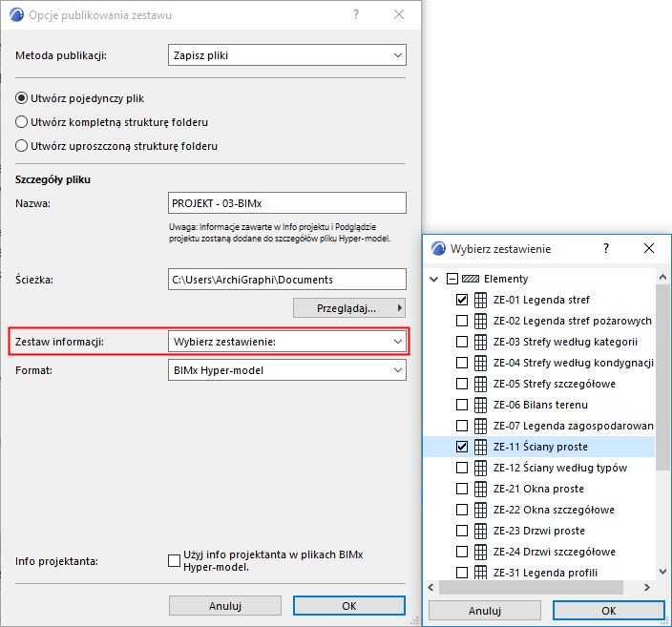This screenshot has height=627, width=672.
Task: Click Anuluj in Opcje publikowania zestawu dialog
Action: [x=225, y=606]
